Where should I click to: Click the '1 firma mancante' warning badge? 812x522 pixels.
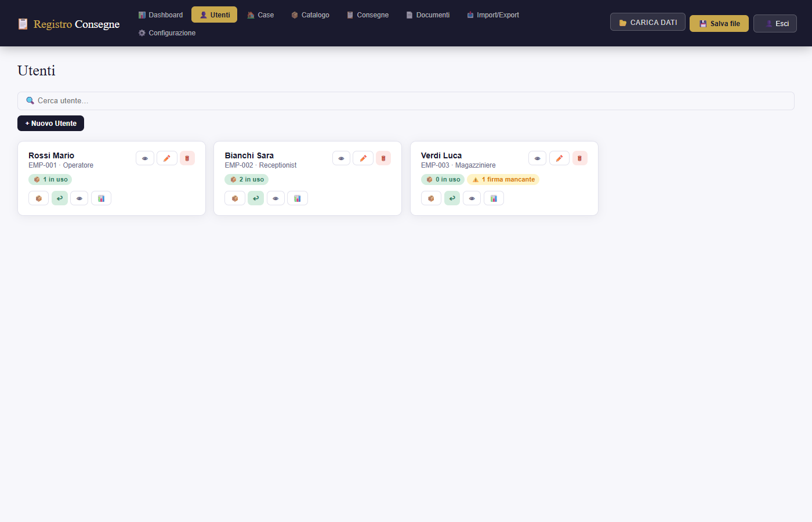pos(503,180)
